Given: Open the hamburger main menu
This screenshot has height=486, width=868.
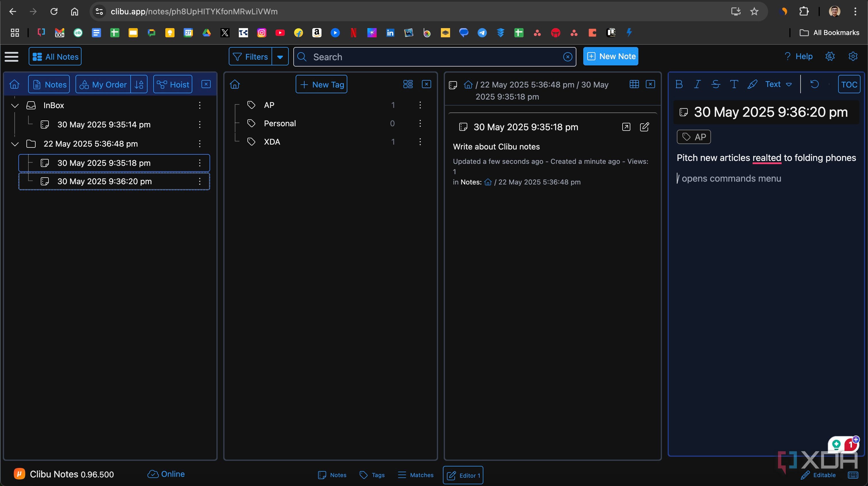Looking at the screenshot, I should (11, 57).
